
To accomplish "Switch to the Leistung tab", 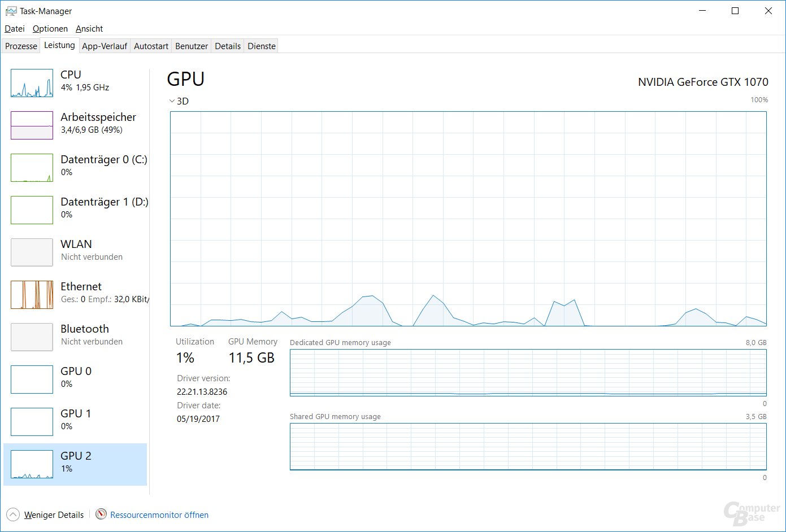I will 59,45.
